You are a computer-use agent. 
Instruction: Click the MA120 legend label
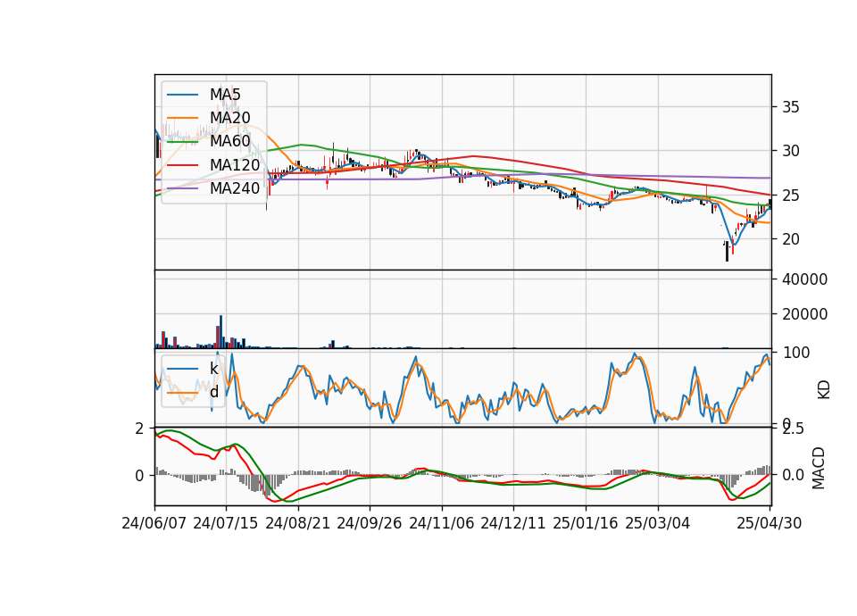coord(235,164)
